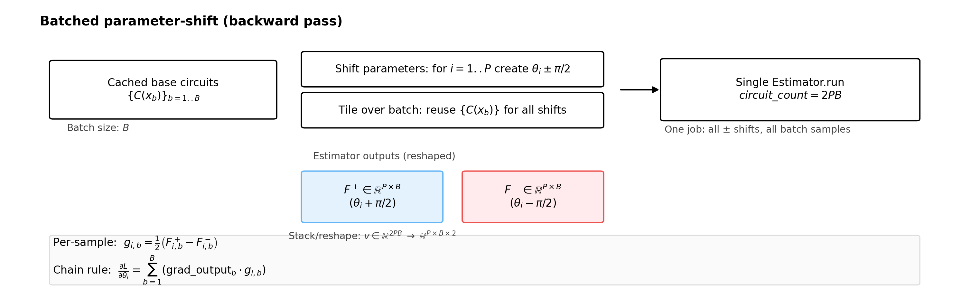Click the Cached base circuits box

coord(163,90)
